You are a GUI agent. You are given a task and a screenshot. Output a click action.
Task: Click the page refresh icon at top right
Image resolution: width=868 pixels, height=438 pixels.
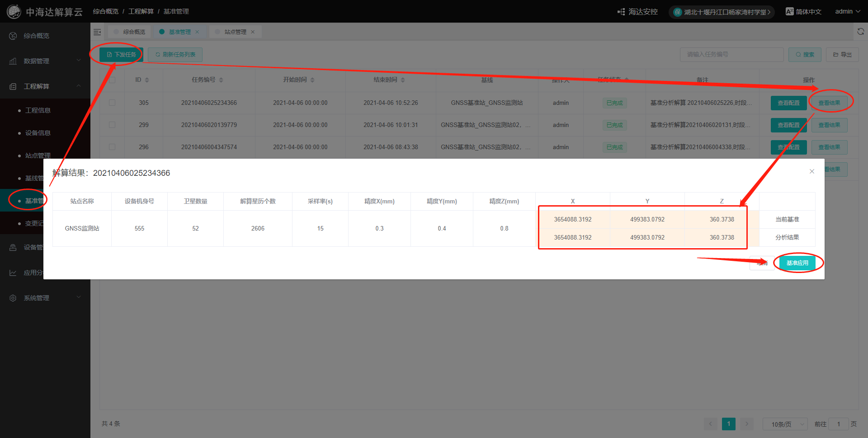[x=860, y=32]
